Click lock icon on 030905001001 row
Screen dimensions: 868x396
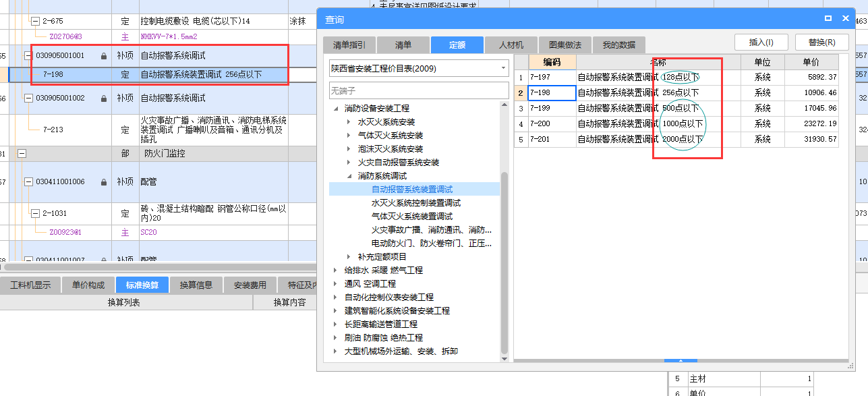pyautogui.click(x=103, y=56)
